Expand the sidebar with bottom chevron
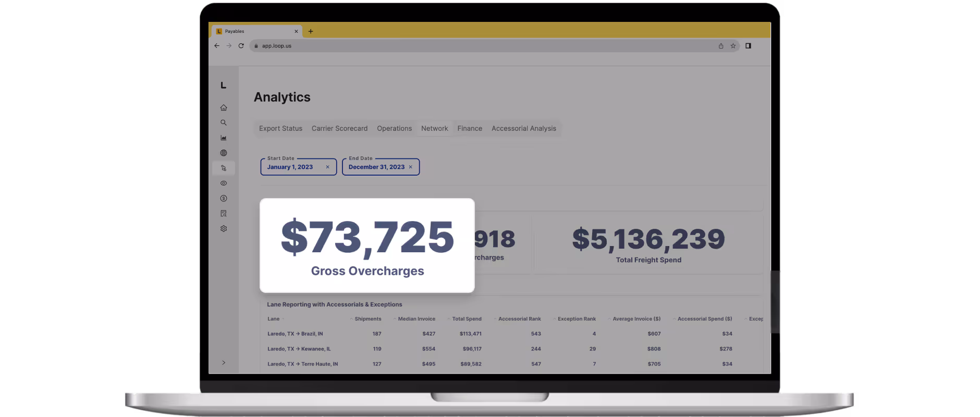The height and width of the screenshot is (417, 980). 224,363
